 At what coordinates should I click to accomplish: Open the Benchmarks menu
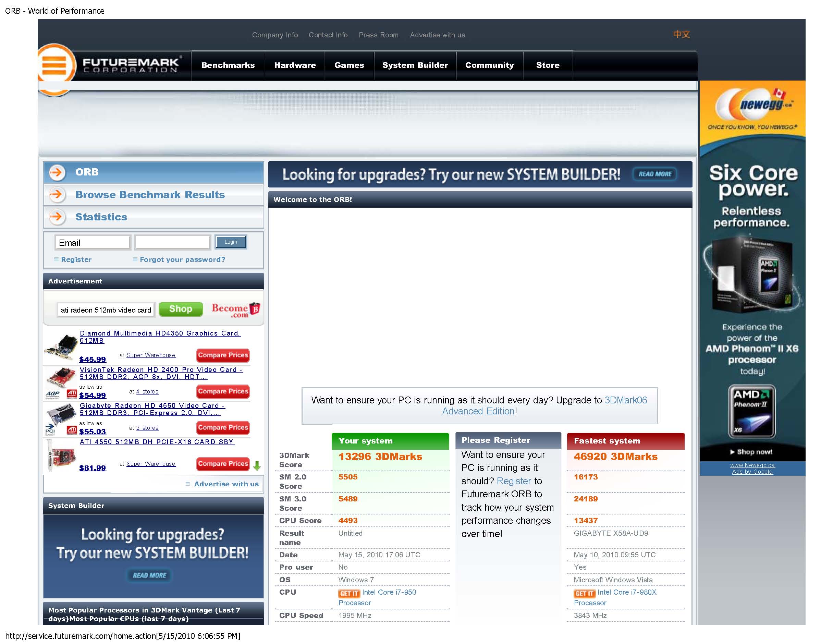click(x=228, y=65)
